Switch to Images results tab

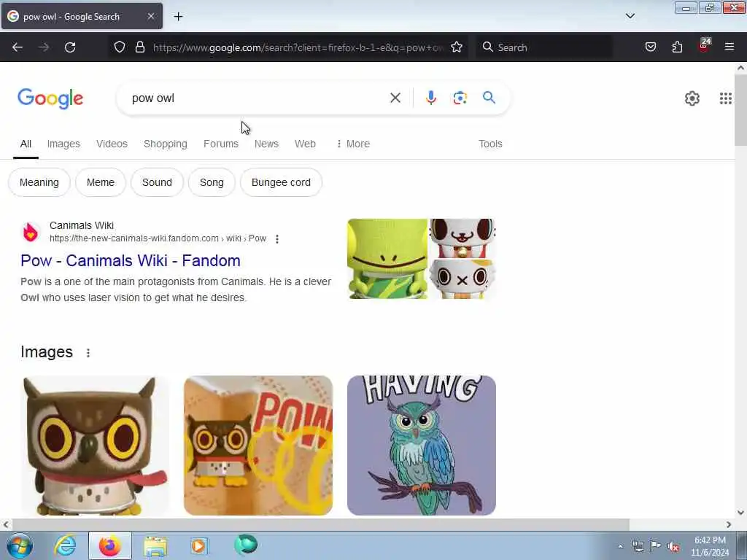click(63, 144)
